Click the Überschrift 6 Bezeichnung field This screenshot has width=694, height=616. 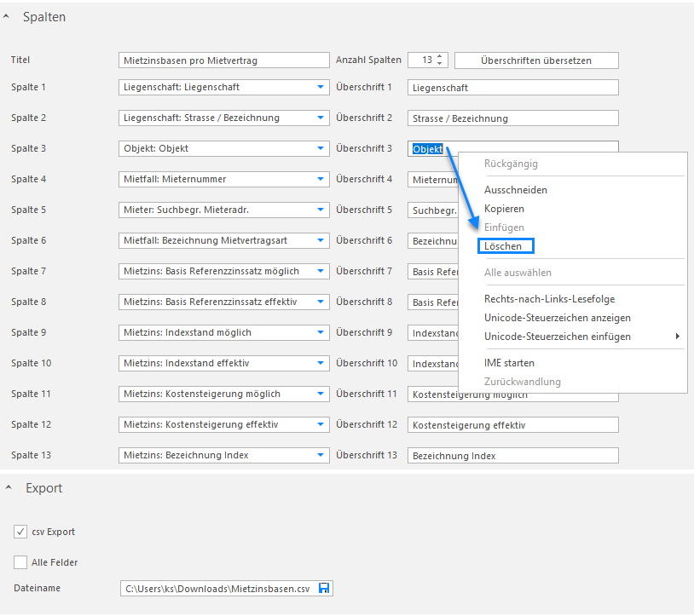[x=433, y=240]
